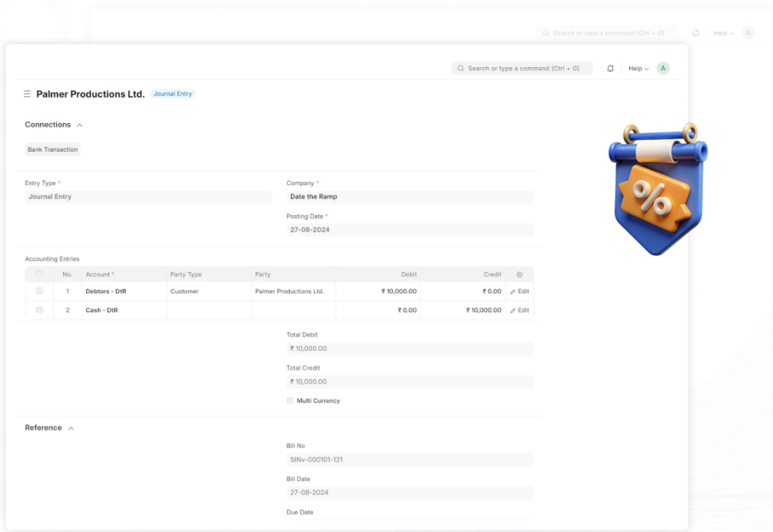773x532 pixels.
Task: Select the select-all checkbox in the table header
Action: pos(39,274)
